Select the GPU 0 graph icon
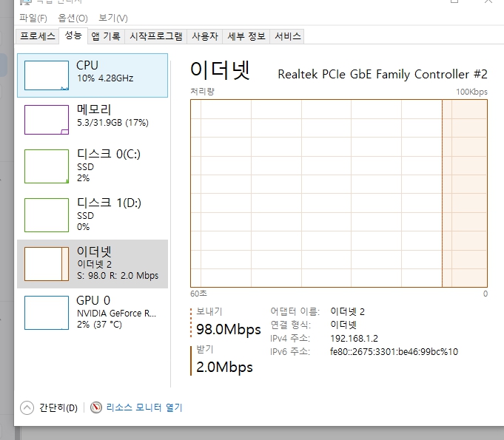Viewport: 504px width, 440px height. click(47, 312)
